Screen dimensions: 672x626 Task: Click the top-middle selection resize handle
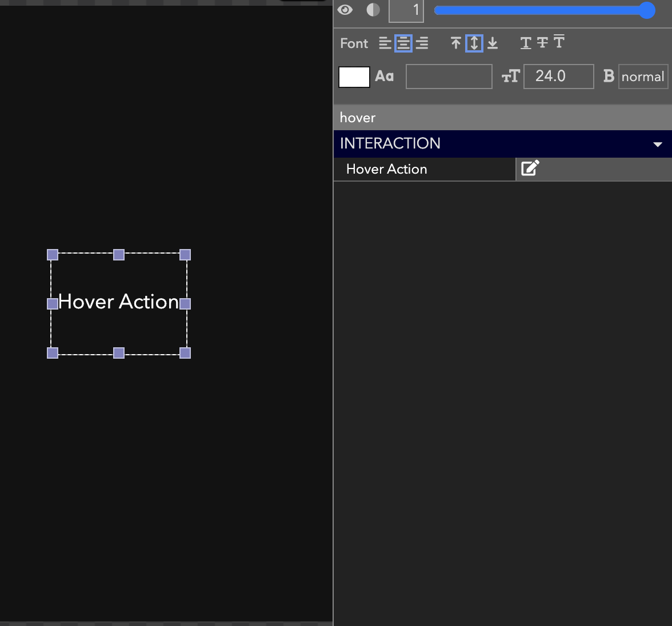pos(119,255)
